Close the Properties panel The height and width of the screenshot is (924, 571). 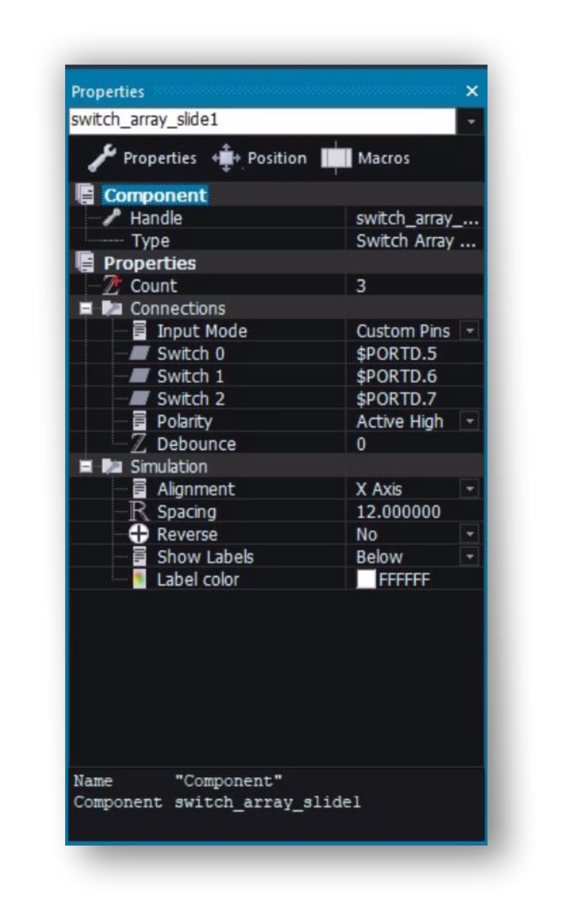click(472, 91)
